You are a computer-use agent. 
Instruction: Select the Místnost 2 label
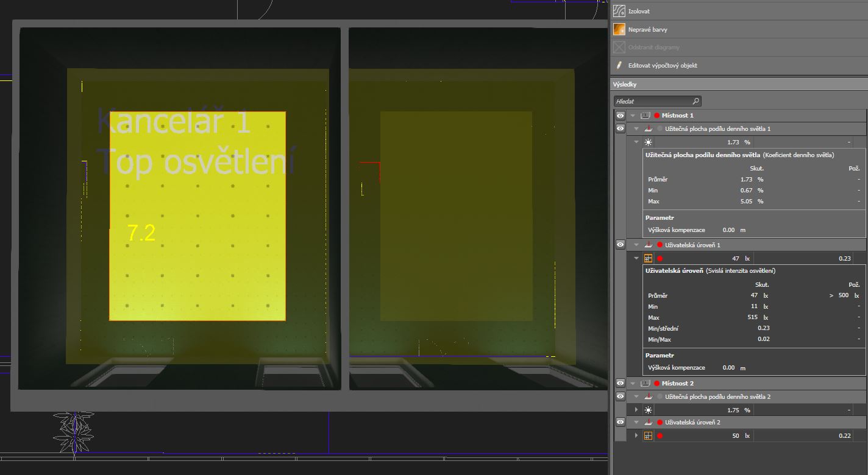(x=678, y=383)
